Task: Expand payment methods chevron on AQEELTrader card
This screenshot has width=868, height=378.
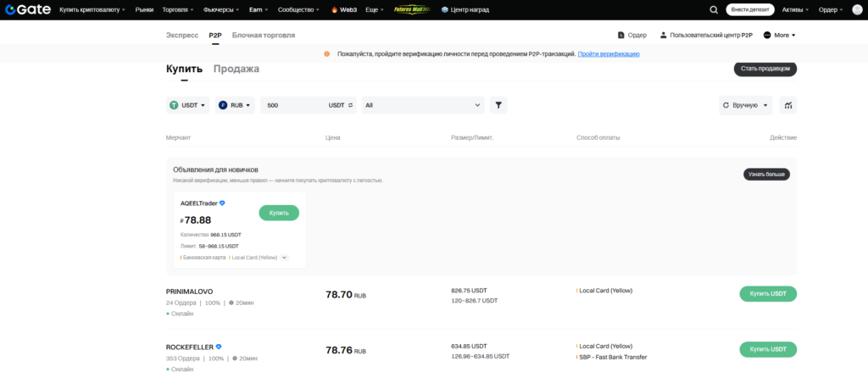Action: tap(285, 258)
